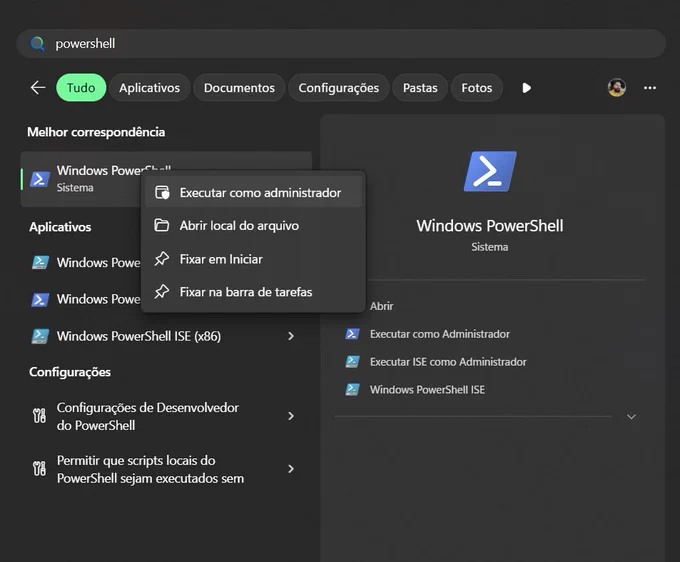The width and height of the screenshot is (680, 562).
Task: Choose Fixar na barra de tarefas
Action: (x=253, y=292)
